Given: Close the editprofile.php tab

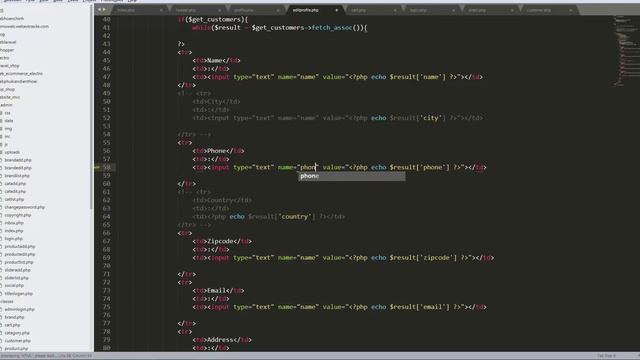Looking at the screenshot, I should (x=337, y=10).
